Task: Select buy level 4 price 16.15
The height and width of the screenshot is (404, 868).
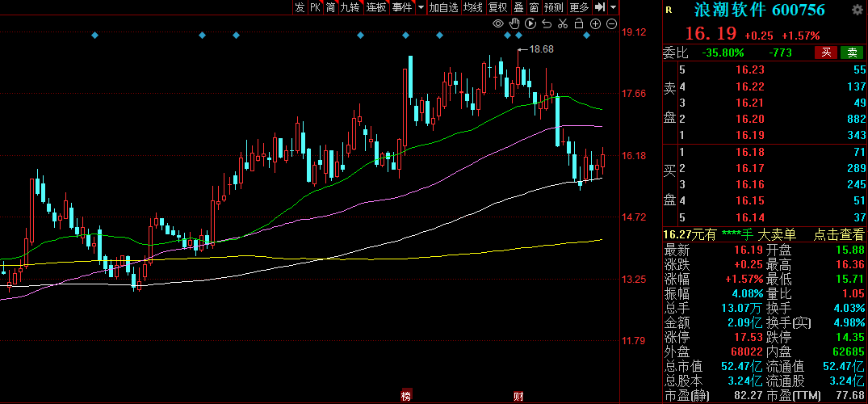Action: [x=749, y=200]
